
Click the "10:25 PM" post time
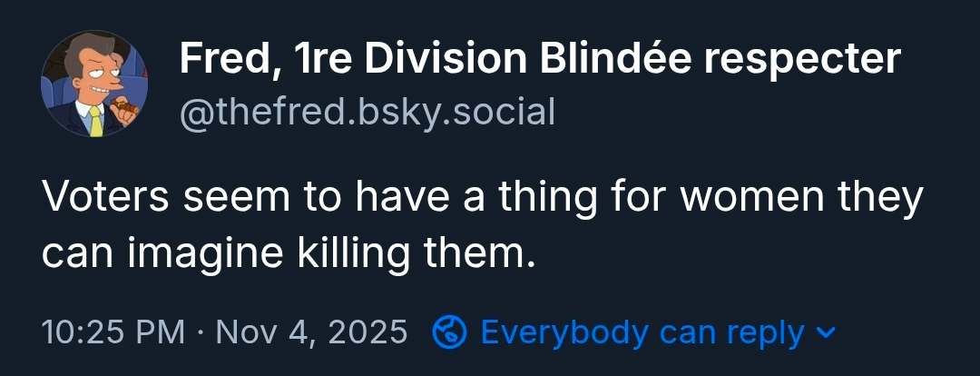tap(113, 332)
